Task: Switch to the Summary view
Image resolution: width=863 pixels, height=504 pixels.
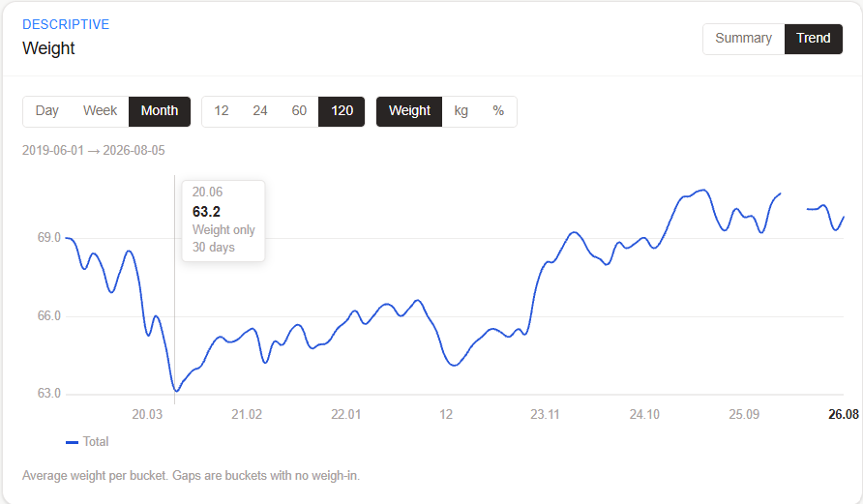Action: click(x=744, y=39)
